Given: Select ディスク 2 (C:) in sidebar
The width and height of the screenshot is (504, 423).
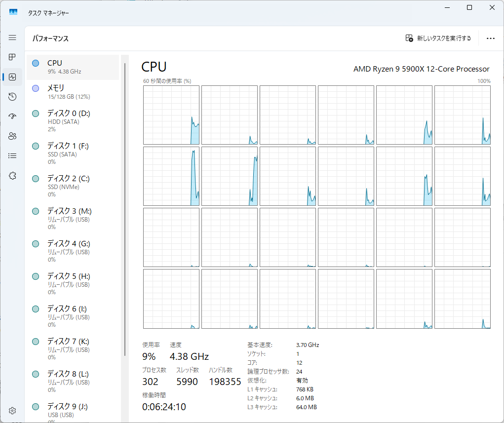Looking at the screenshot, I should click(73, 186).
